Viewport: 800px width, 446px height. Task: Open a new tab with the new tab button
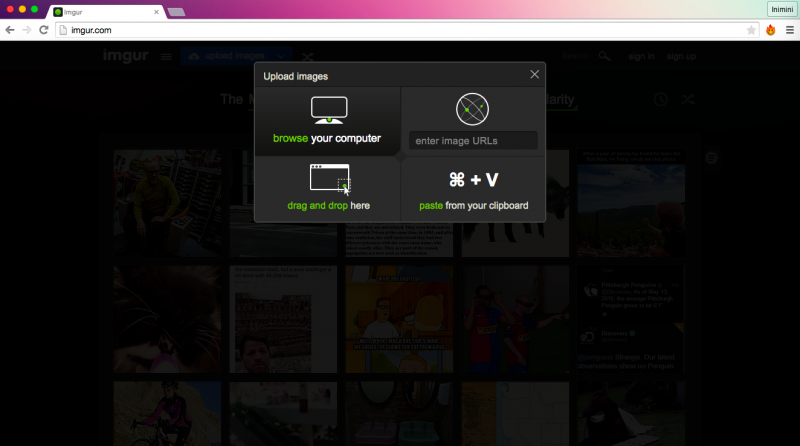point(177,12)
